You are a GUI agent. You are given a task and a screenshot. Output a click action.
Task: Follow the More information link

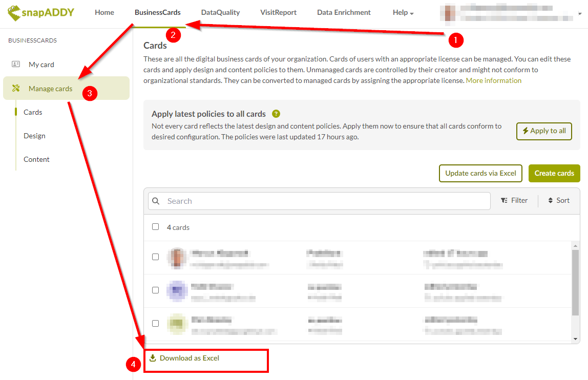click(493, 81)
